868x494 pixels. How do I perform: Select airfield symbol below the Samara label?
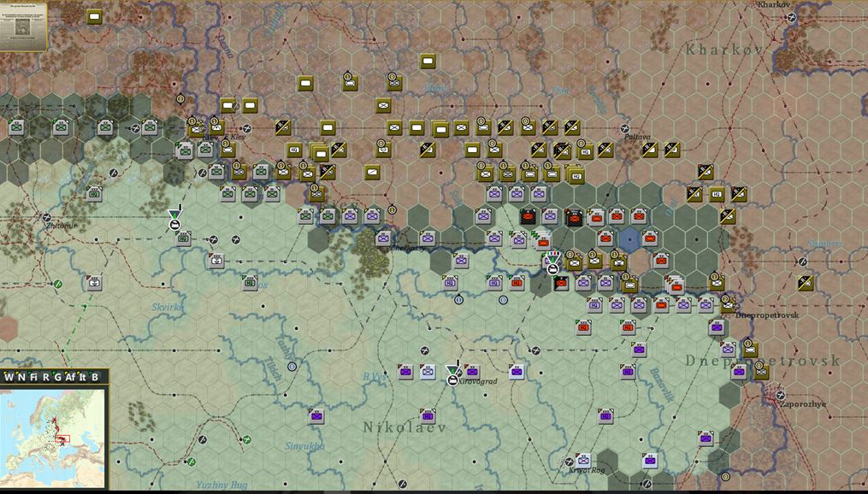click(x=803, y=262)
